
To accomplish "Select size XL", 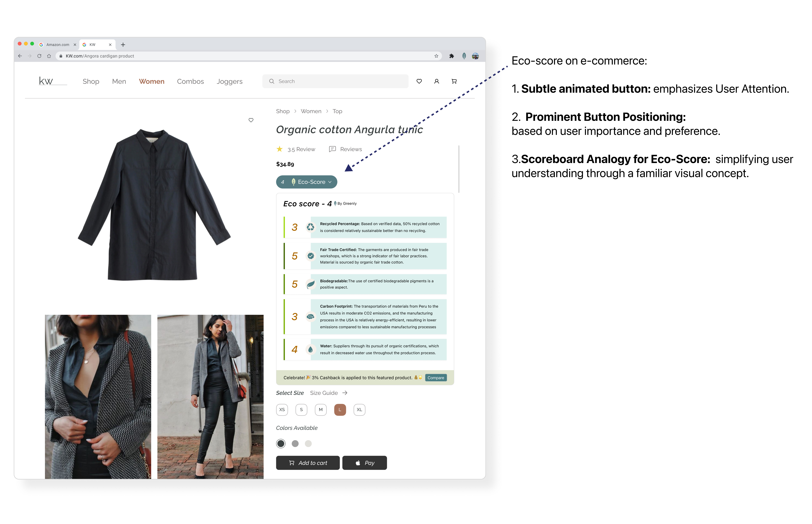I will tap(359, 410).
